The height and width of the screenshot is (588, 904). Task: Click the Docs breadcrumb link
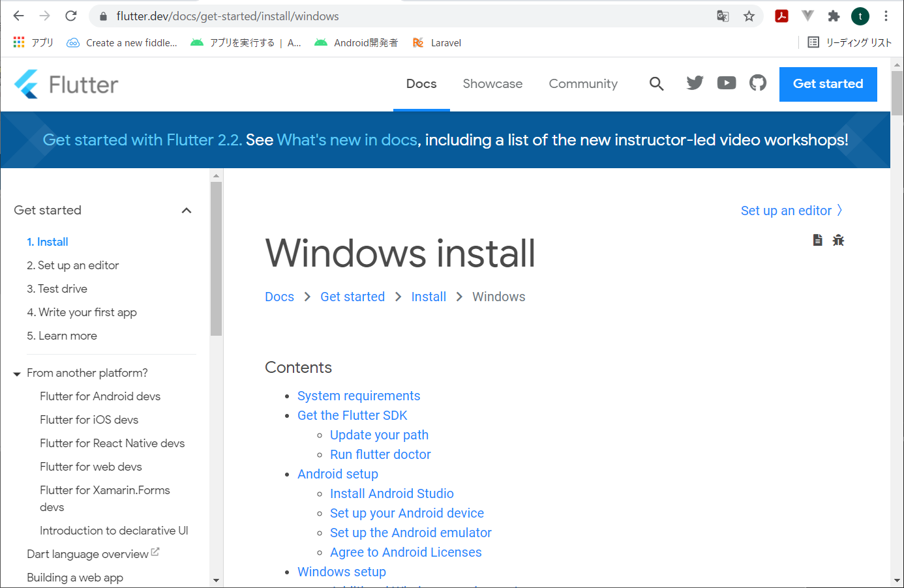point(279,297)
